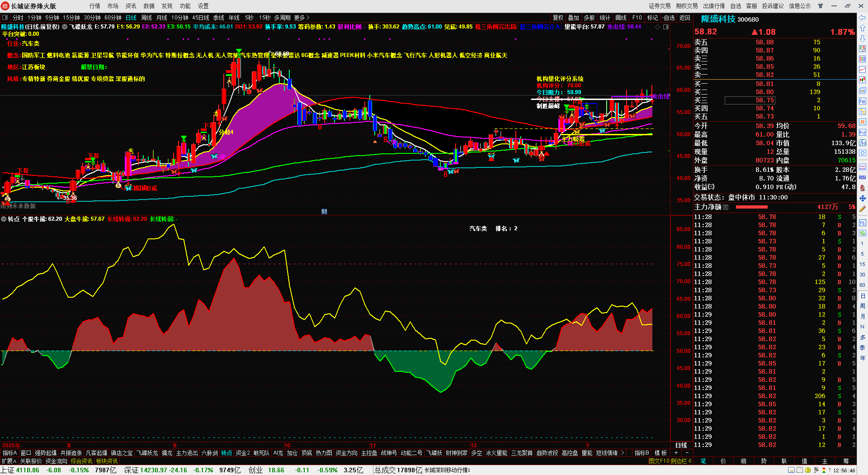
Task: Click +自选 add to watchlist button
Action: coord(669,18)
